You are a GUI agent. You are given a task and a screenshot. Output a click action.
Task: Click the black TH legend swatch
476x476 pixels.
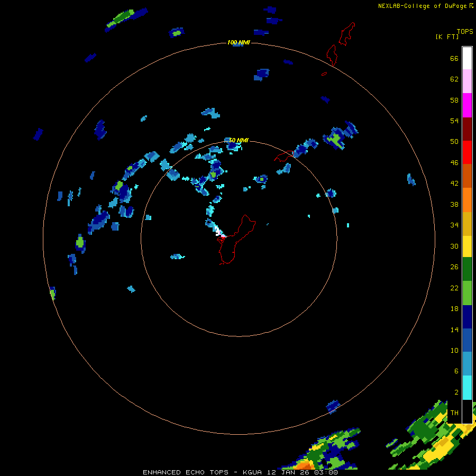click(467, 411)
